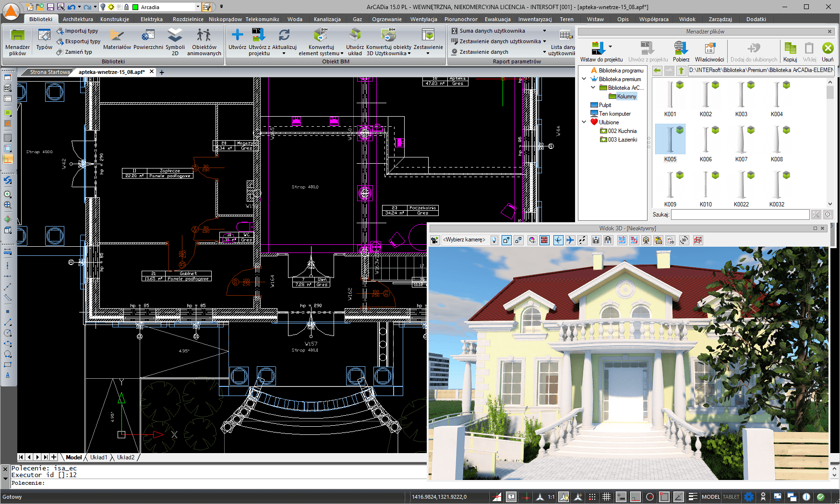Collapse the Ulubione tree node
Screen dimensions: 840x504
point(584,122)
